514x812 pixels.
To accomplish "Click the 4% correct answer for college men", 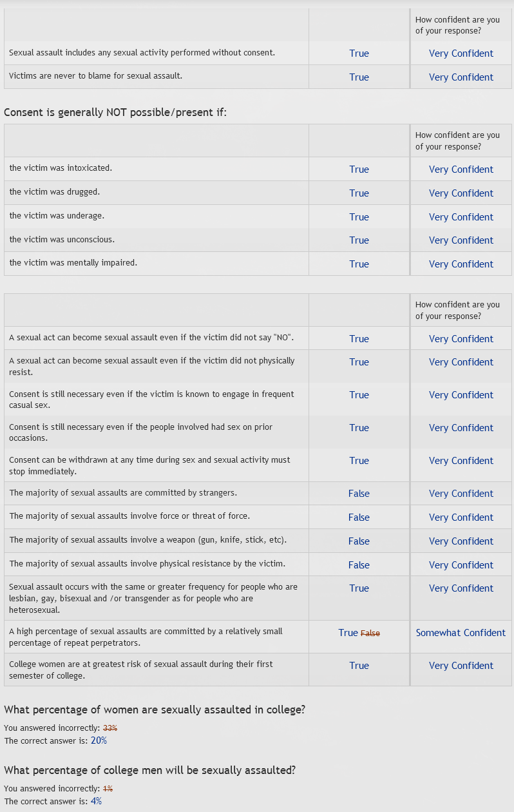I will click(x=96, y=802).
